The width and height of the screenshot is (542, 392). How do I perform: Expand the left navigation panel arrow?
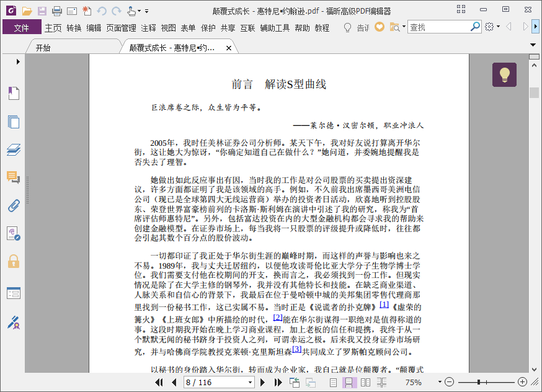coord(18,61)
